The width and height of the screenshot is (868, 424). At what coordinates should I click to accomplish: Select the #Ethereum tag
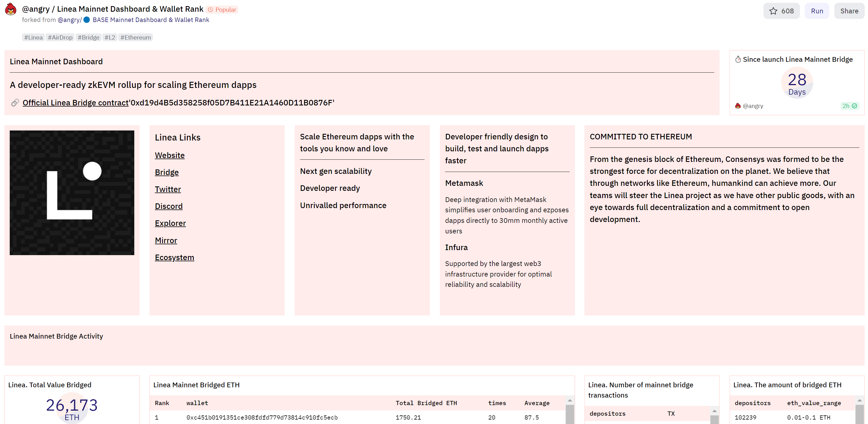136,38
